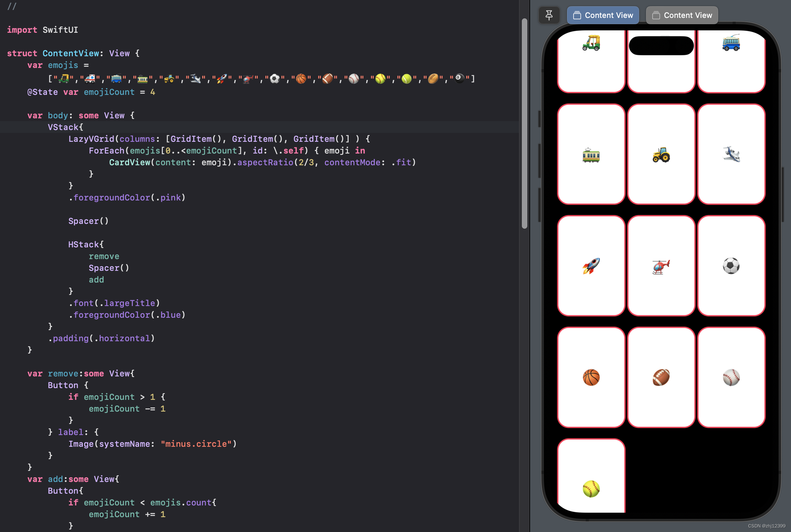Click the pin preview icon

(x=549, y=15)
